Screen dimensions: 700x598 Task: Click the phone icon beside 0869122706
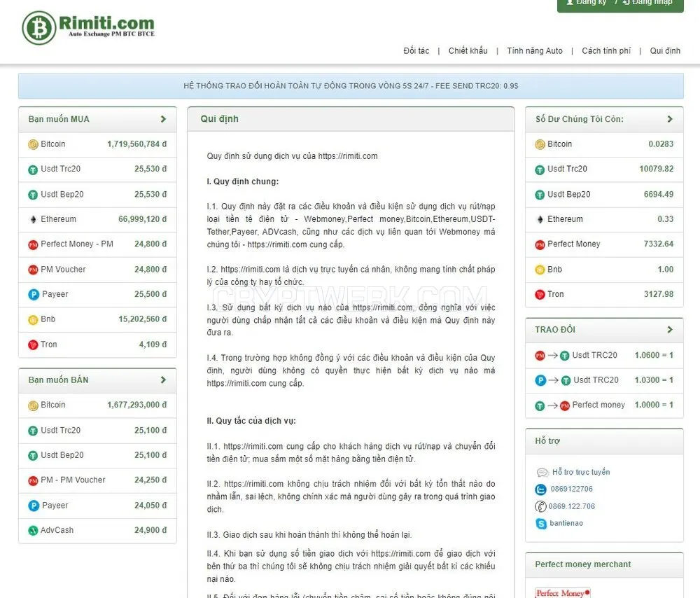pos(540,489)
